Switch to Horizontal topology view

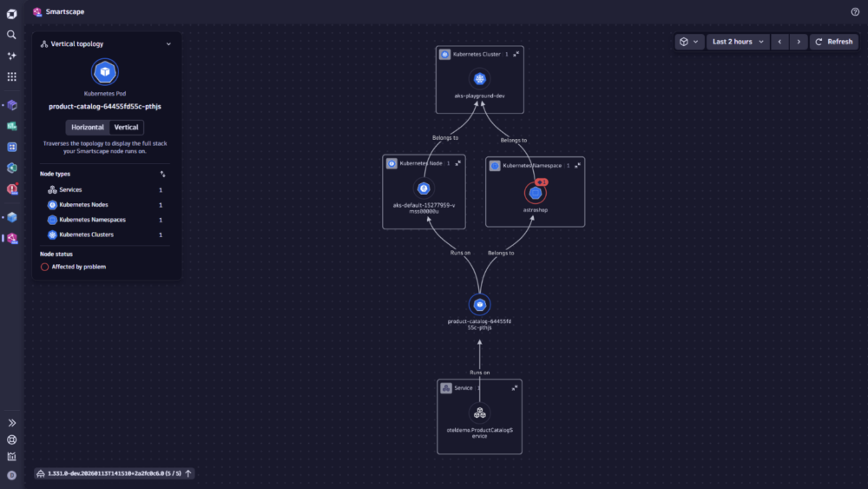pyautogui.click(x=88, y=128)
